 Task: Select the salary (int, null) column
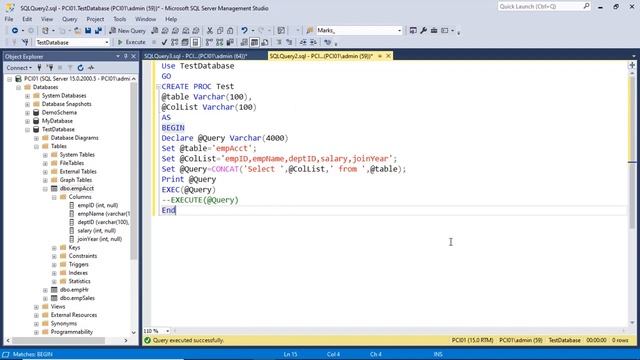[x=96, y=231]
